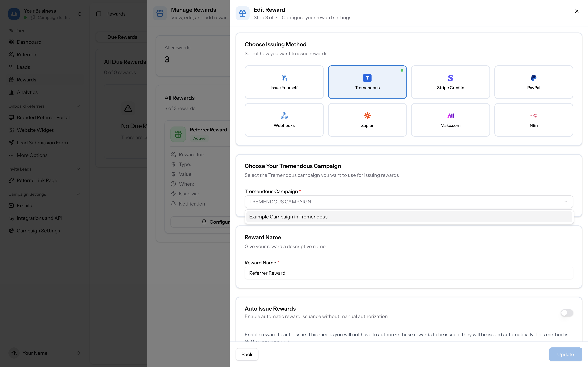The height and width of the screenshot is (367, 588).
Task: Click the Back button
Action: [247, 354]
